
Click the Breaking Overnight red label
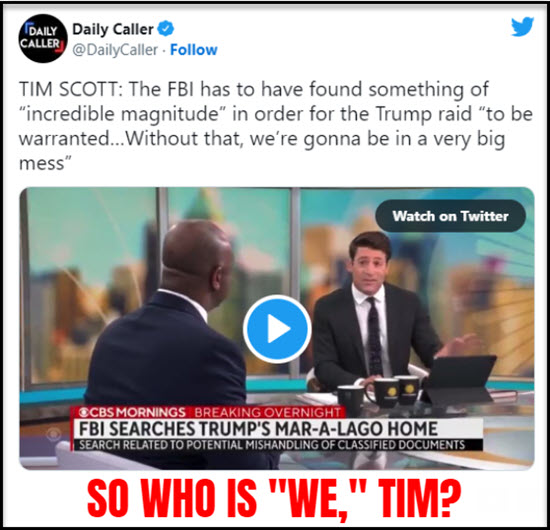[x=267, y=412]
